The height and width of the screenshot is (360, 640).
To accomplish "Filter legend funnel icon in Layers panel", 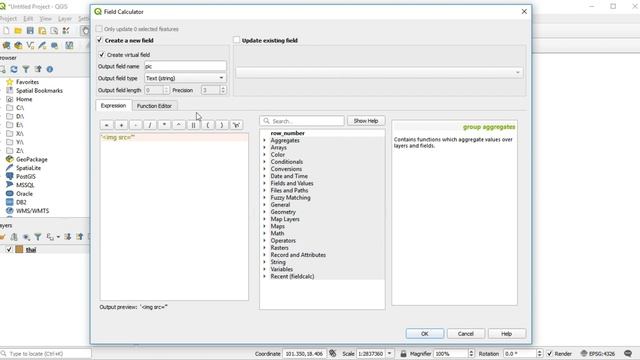I will (x=38, y=237).
